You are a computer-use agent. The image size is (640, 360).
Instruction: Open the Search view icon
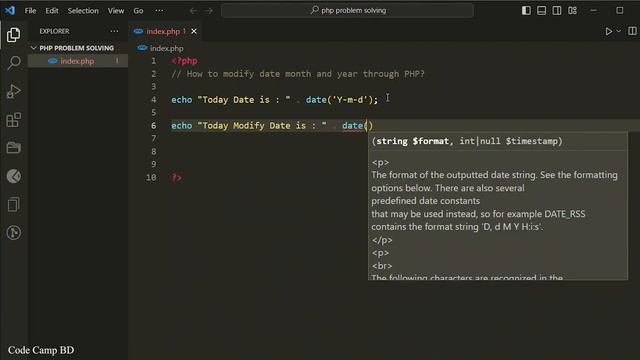click(x=13, y=63)
